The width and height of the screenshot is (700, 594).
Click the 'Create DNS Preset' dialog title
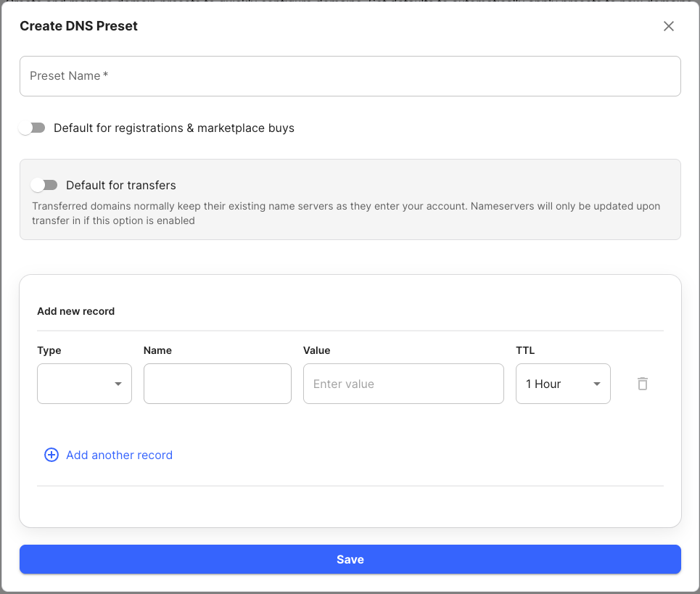click(x=78, y=26)
